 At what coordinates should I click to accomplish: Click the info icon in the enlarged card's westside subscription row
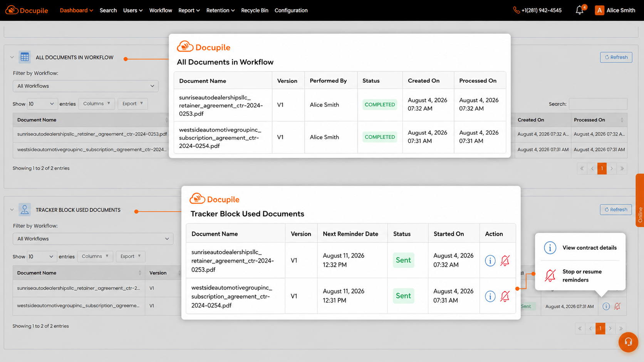click(x=490, y=296)
